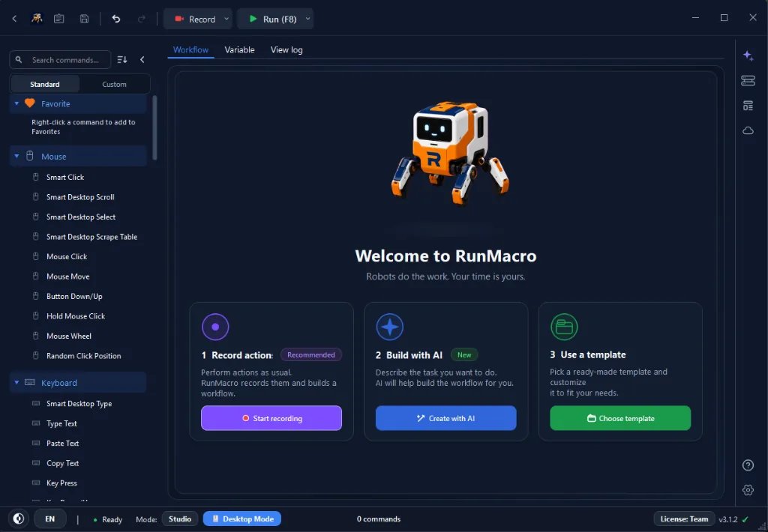Switch to the Custom commands tab
This screenshot has height=532, width=768.
pyautogui.click(x=114, y=84)
